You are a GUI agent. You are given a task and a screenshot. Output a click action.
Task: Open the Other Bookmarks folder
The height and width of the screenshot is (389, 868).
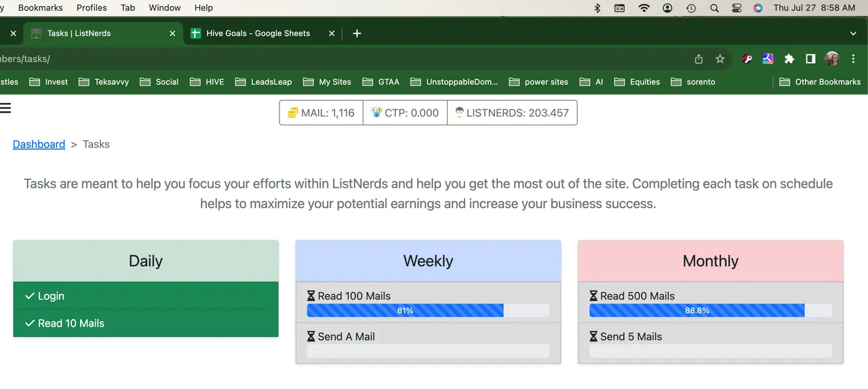coord(820,82)
